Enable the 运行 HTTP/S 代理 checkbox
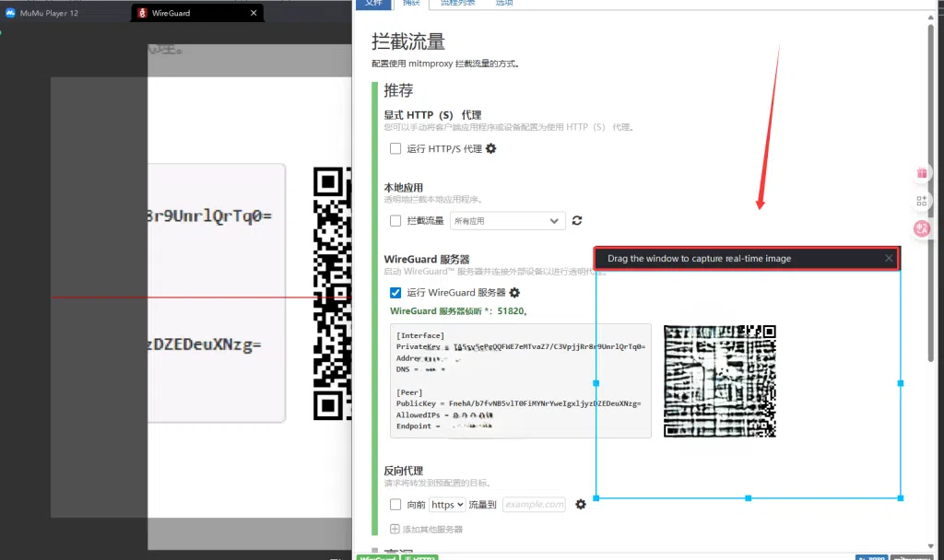944x560 pixels. tap(395, 148)
